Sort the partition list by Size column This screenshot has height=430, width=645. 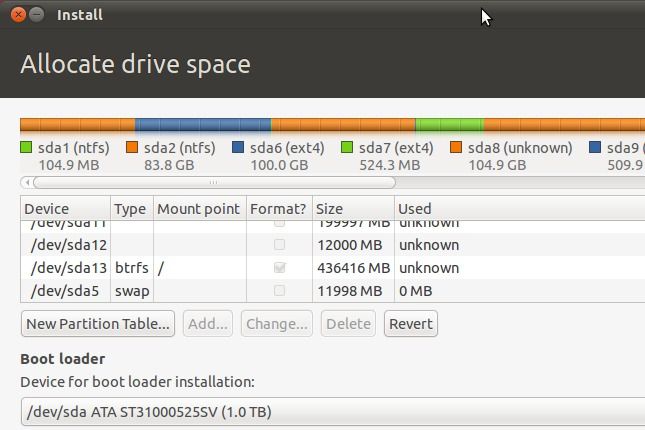[352, 209]
